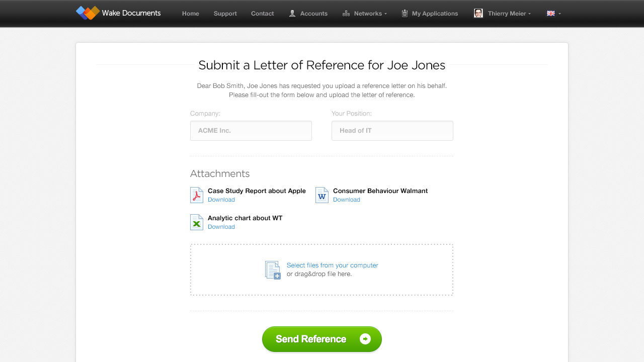Download the Analytic chart about WT
The width and height of the screenshot is (644, 362).
[x=221, y=227]
